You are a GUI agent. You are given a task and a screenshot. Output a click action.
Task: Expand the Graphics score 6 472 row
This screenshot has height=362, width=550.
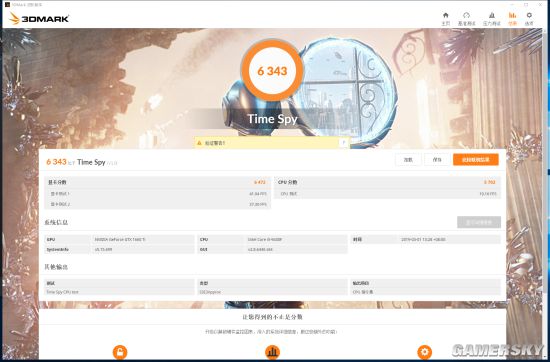(157, 182)
